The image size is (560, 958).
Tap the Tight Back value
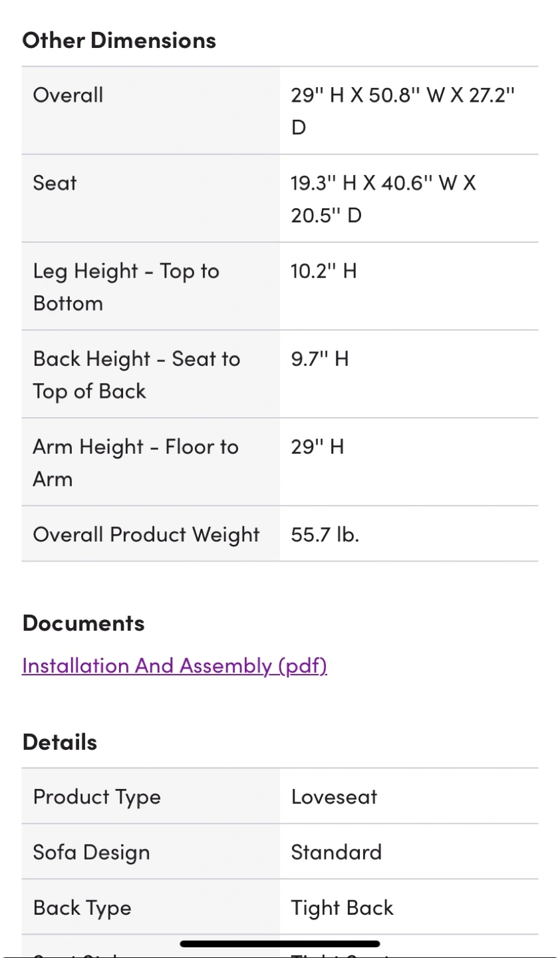342,908
